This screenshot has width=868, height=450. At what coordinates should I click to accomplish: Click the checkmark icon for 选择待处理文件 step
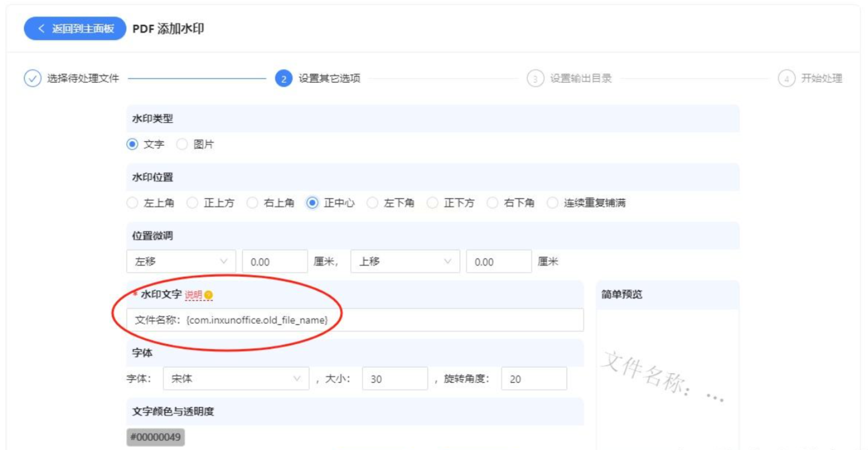(x=32, y=79)
